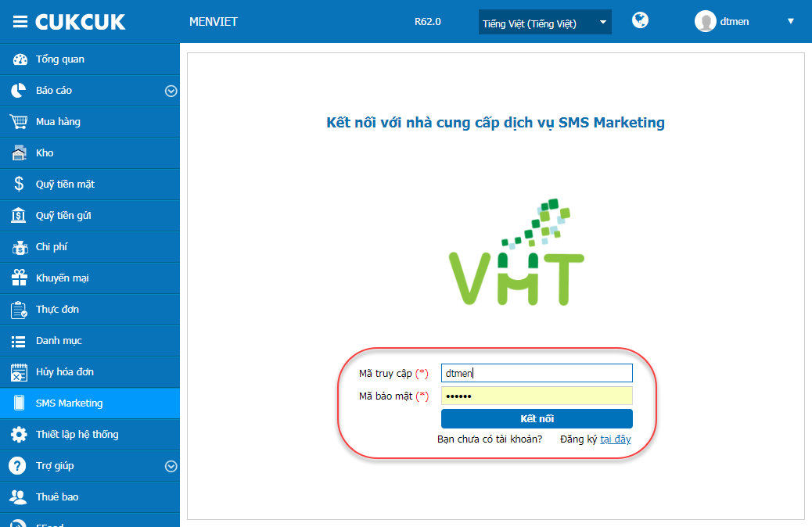Click the Quỹ tiền mặt dollar icon
812x527 pixels.
[x=19, y=184]
